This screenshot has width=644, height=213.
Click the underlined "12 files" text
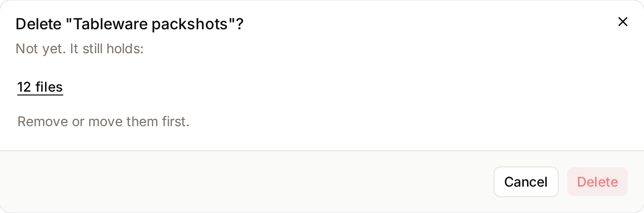pos(40,87)
